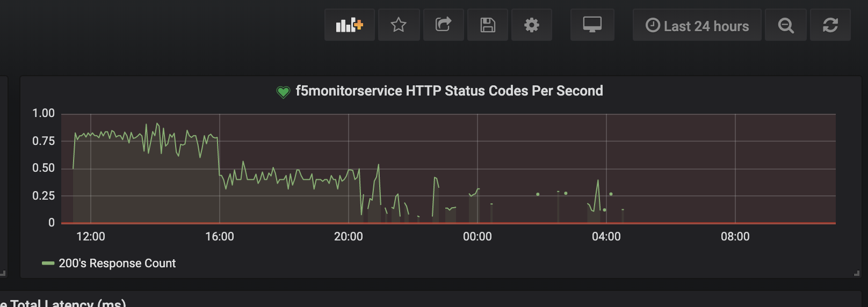Open dashboard settings gear
The height and width of the screenshot is (307, 868).
[532, 25]
